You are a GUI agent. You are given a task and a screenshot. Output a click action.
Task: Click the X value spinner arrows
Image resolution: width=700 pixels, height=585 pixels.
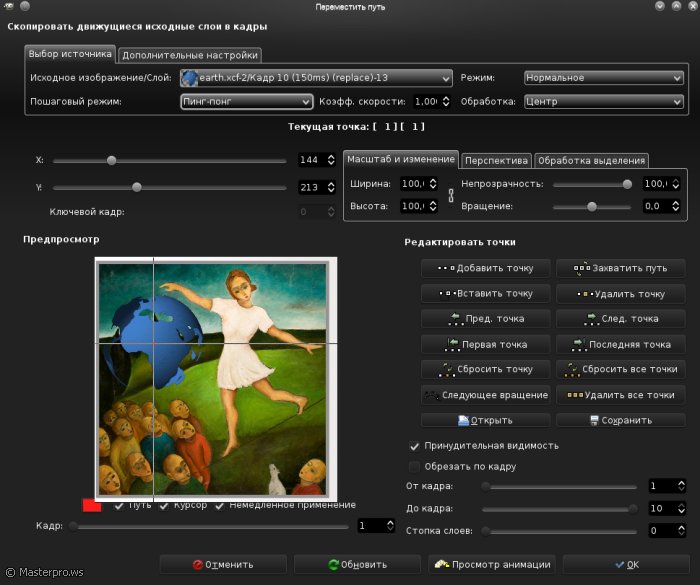point(331,160)
